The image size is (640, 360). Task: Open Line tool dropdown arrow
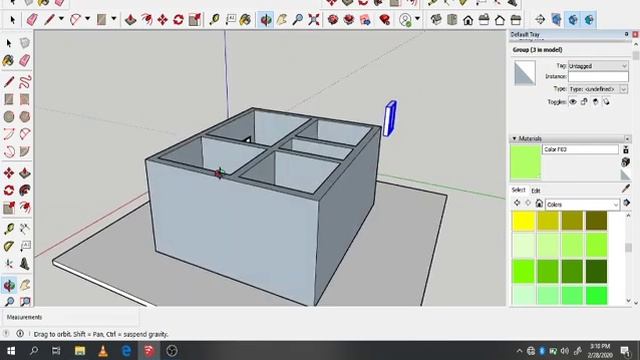click(x=61, y=19)
